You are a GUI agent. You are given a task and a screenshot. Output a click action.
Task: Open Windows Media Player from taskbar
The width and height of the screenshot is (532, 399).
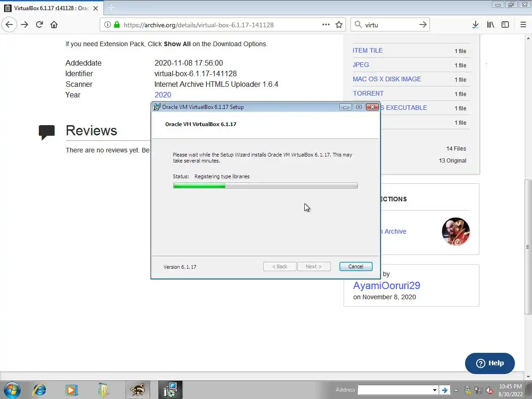point(71,390)
